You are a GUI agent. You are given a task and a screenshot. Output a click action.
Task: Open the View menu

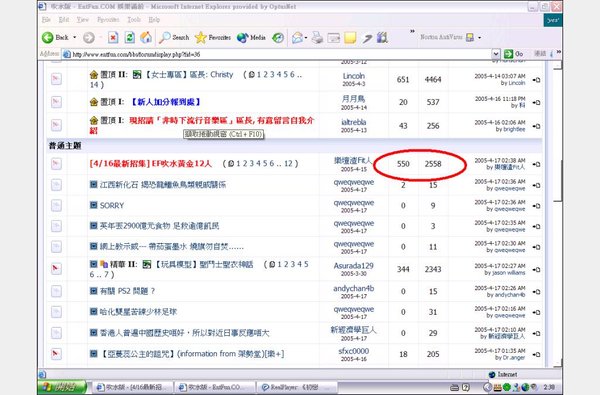(x=83, y=20)
